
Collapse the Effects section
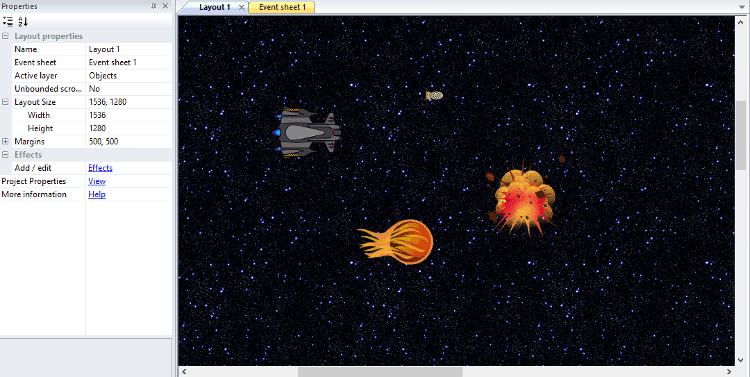tap(5, 155)
